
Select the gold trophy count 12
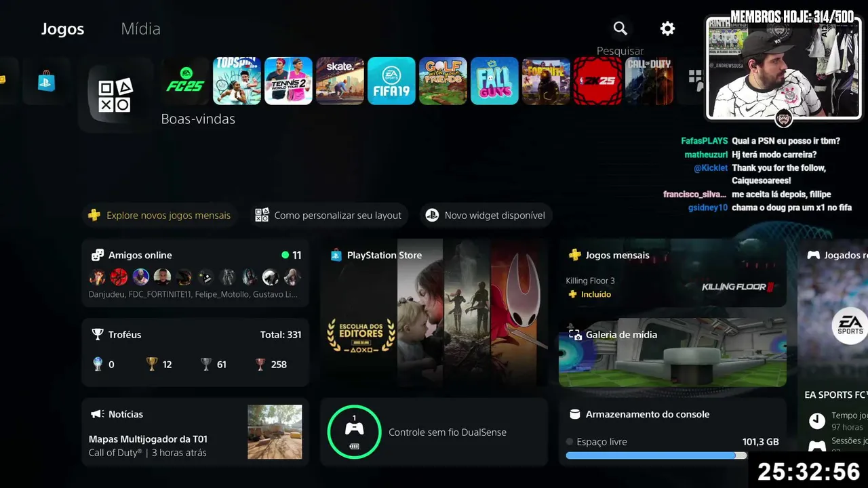pyautogui.click(x=159, y=365)
